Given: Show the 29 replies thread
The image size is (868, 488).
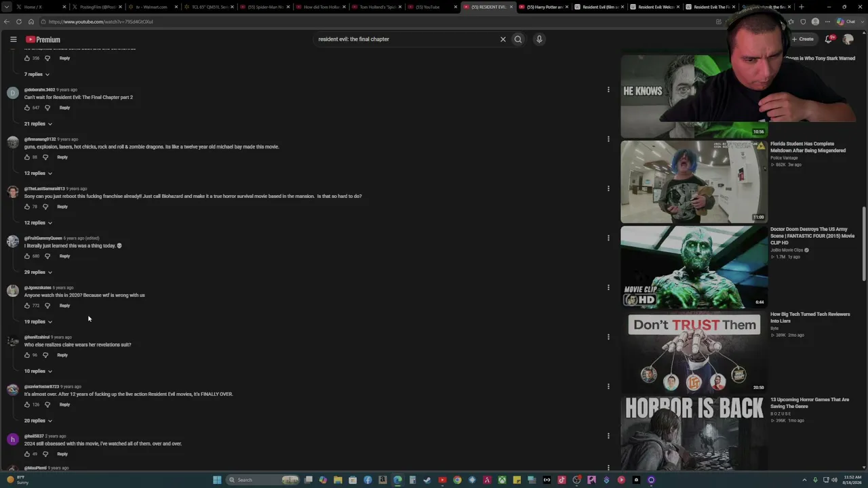Looking at the screenshot, I should tap(38, 272).
